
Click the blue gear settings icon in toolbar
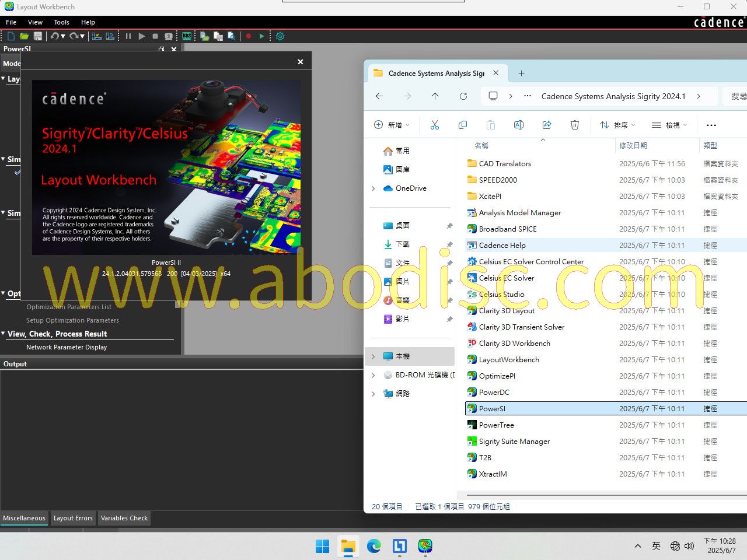point(280,36)
